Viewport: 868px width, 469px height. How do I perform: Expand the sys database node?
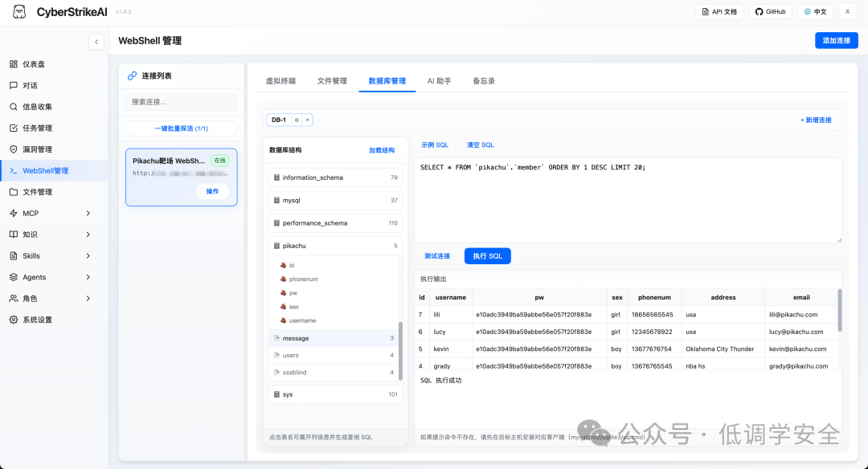tap(335, 394)
